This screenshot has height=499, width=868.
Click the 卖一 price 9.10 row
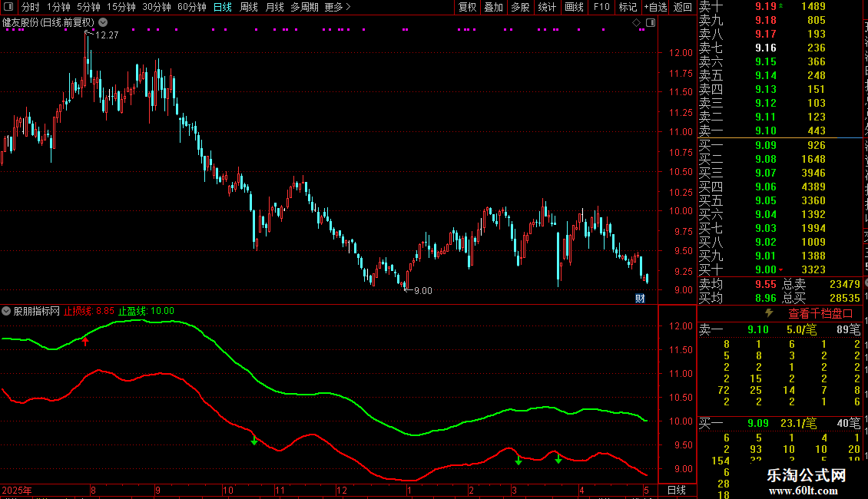[780, 131]
